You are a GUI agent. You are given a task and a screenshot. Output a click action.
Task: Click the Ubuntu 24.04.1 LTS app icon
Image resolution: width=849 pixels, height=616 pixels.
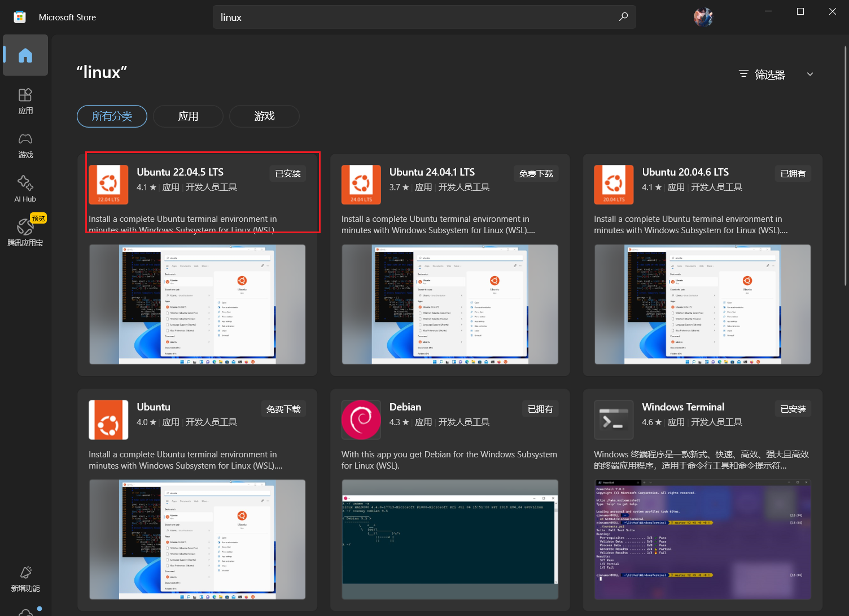[361, 185]
